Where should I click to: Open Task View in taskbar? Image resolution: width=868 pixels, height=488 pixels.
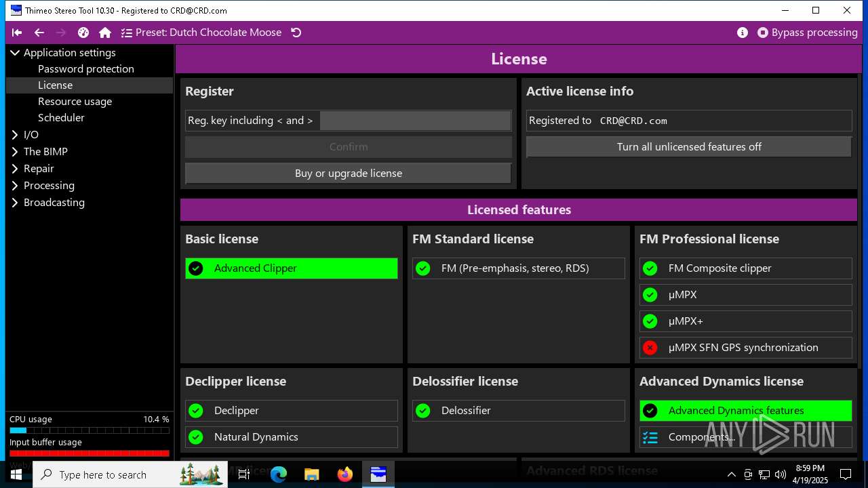pos(244,474)
